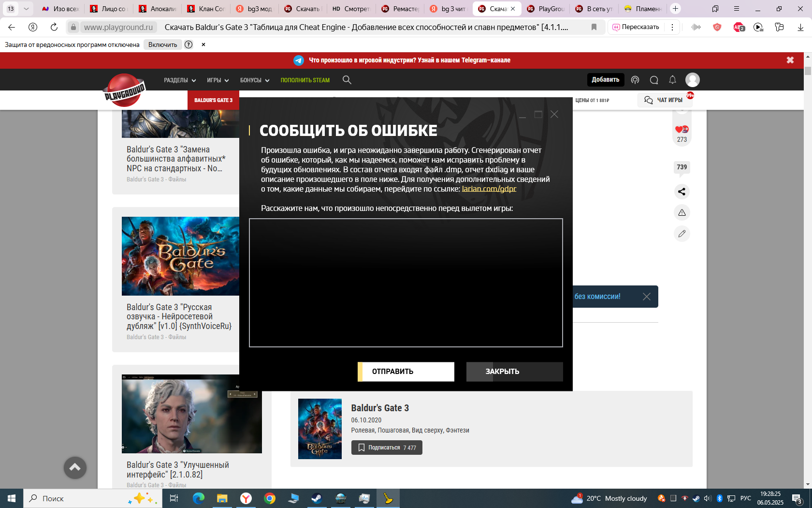
Task: Dismiss the malware protection notice
Action: [203, 45]
